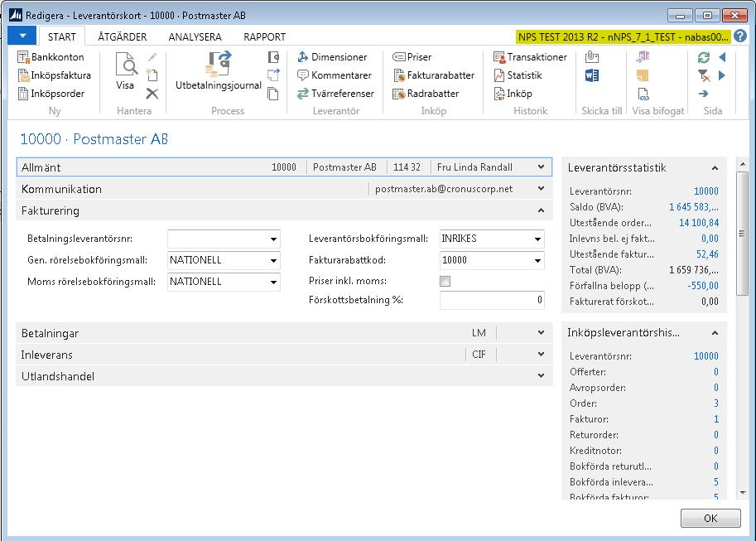Go to the previous record arrow
This screenshot has width=756, height=541.
(x=722, y=57)
